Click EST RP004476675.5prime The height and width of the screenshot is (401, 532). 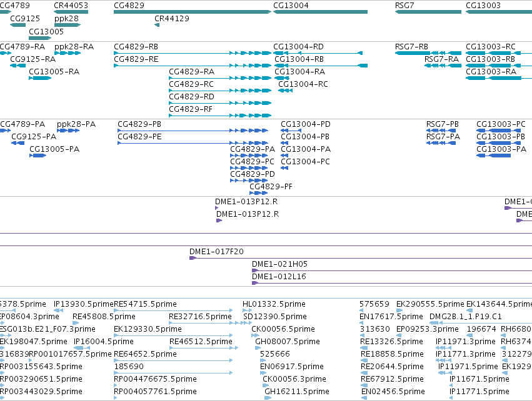[116, 385]
